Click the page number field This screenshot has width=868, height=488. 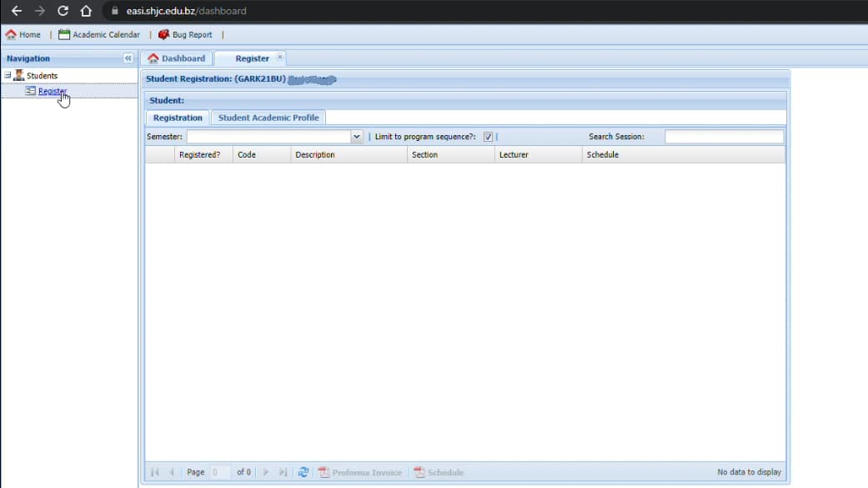tap(220, 472)
